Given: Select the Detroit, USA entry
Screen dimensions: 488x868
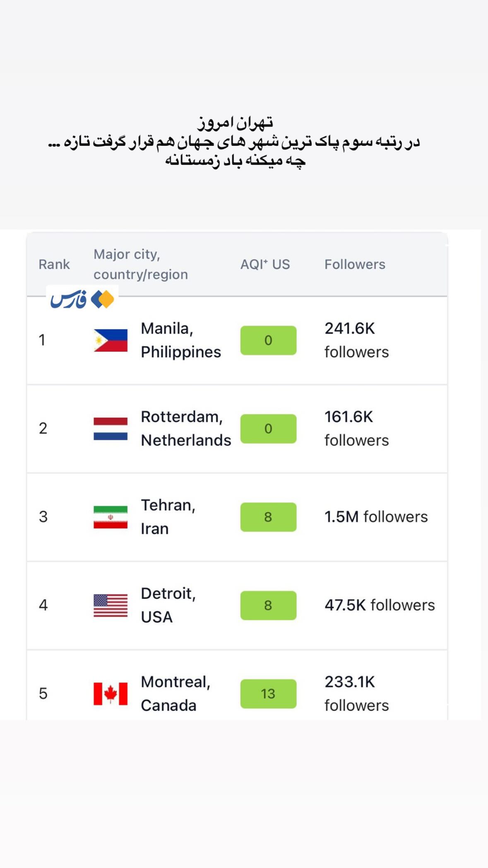Looking at the screenshot, I should coord(168,605).
